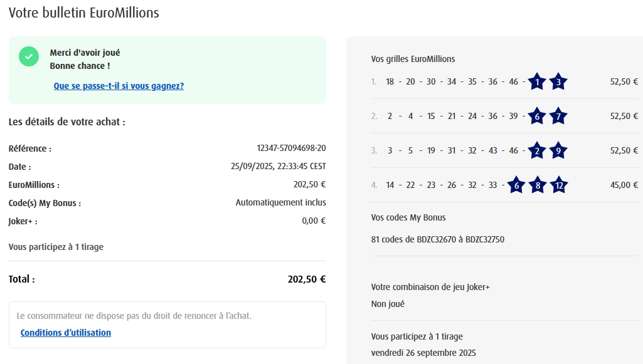Open the Conditions d'utilisation link

66,333
